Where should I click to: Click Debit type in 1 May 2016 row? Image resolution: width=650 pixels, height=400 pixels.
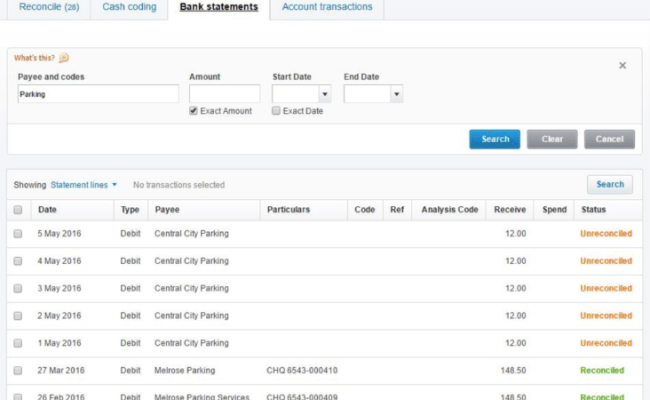click(x=130, y=343)
